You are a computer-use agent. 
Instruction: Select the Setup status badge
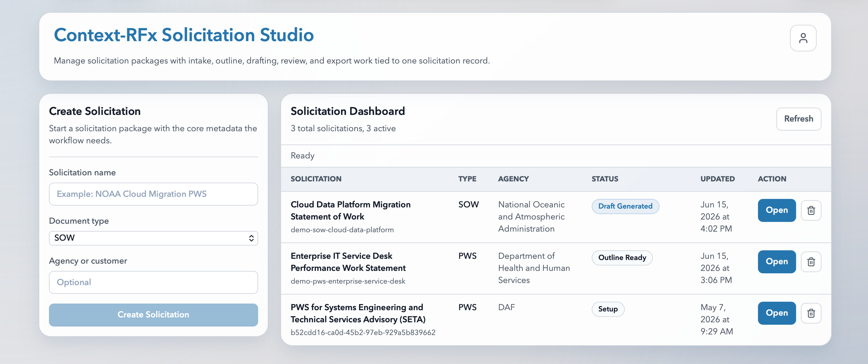[608, 309]
